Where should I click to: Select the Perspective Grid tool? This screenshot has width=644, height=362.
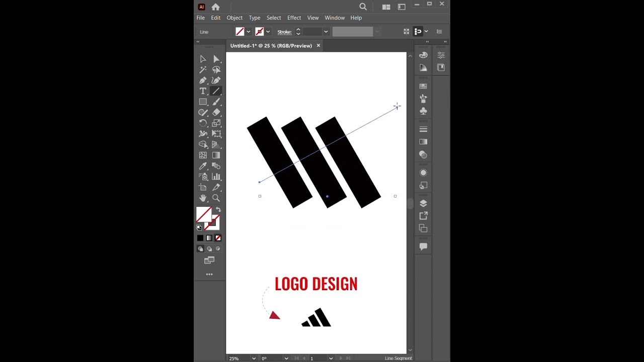216,144
